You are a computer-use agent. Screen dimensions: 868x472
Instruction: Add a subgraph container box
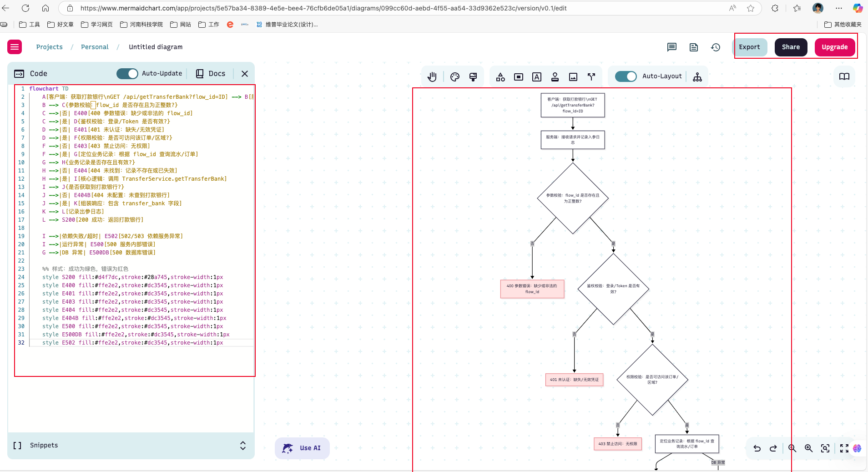click(x=519, y=77)
